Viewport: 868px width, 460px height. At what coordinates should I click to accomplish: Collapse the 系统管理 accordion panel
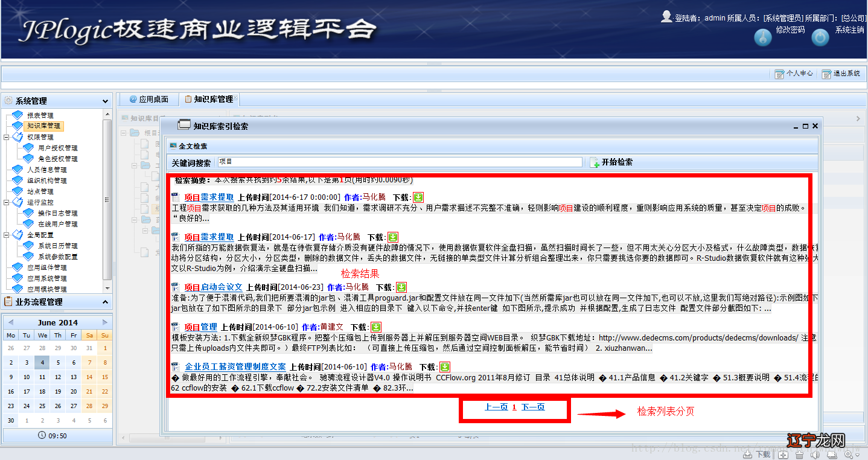pos(105,101)
